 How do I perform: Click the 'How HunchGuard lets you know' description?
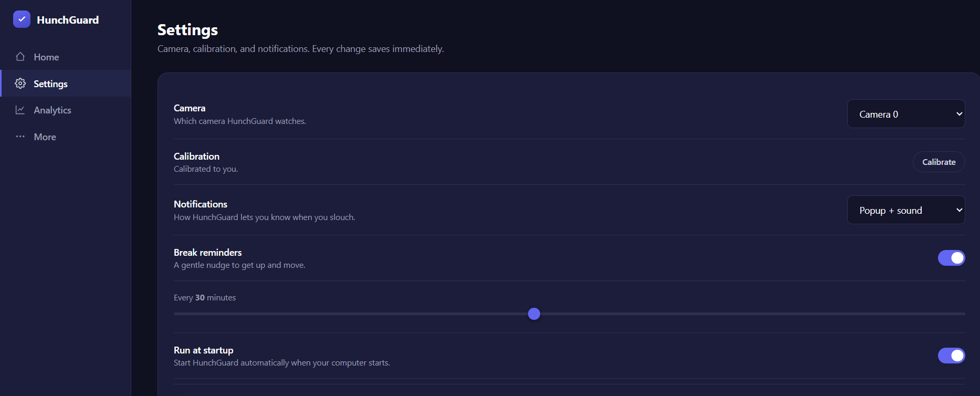coord(265,217)
